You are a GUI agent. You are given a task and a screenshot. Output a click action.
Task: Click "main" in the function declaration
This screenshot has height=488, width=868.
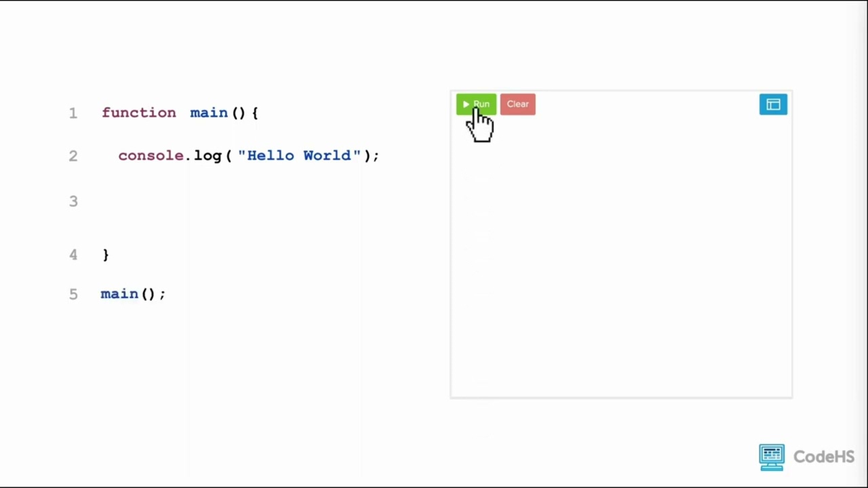pos(209,113)
